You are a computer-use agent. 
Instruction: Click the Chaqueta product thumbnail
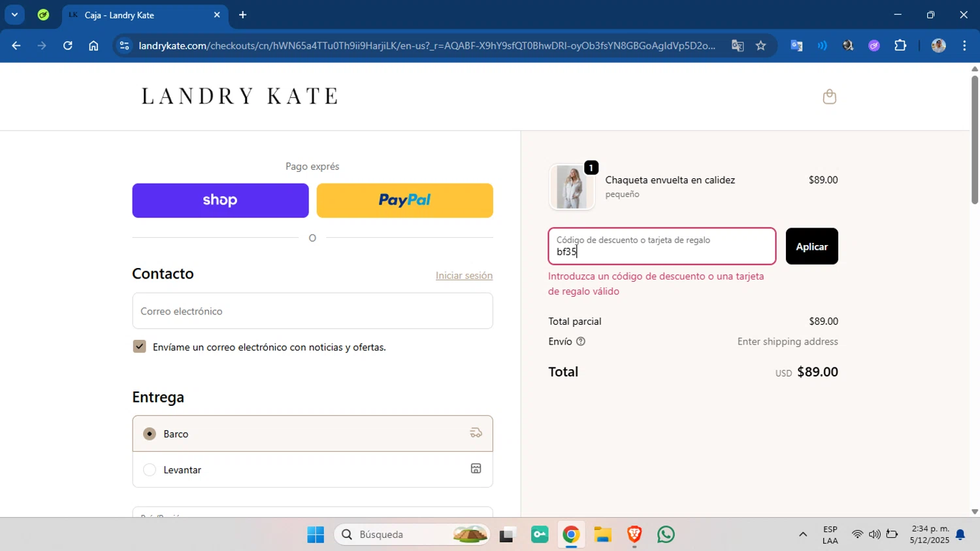(572, 187)
